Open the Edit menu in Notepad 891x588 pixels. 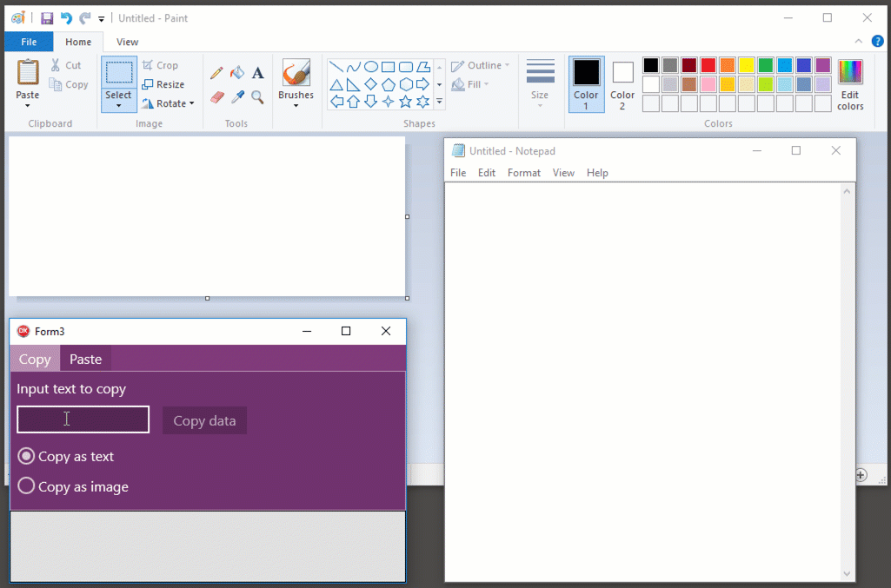[x=487, y=173]
